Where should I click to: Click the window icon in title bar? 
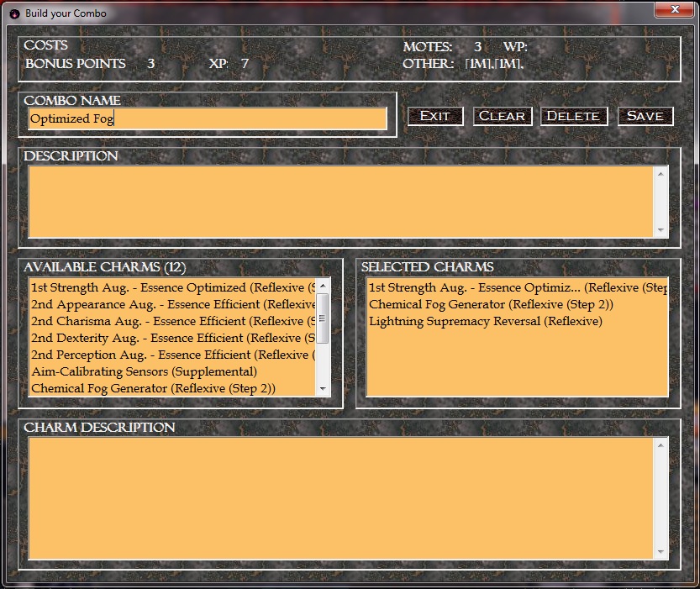(15, 13)
